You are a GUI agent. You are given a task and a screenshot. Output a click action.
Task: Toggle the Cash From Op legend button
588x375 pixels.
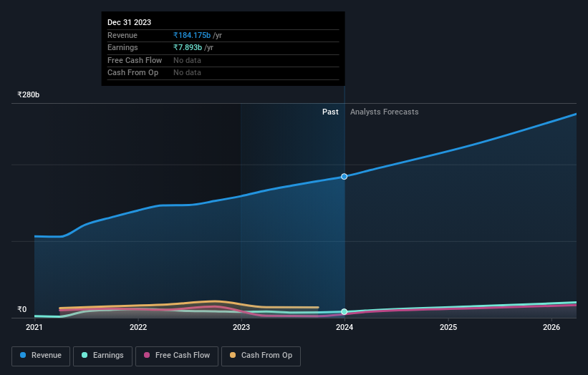pos(261,356)
